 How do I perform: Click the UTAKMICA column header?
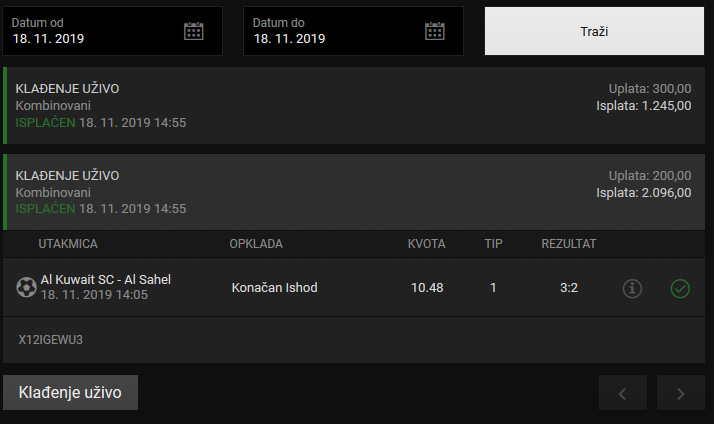pyautogui.click(x=68, y=244)
